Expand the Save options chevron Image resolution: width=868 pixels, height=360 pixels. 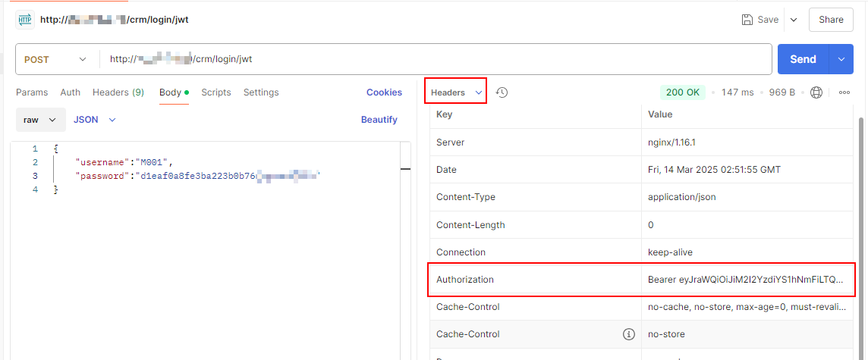tap(794, 20)
